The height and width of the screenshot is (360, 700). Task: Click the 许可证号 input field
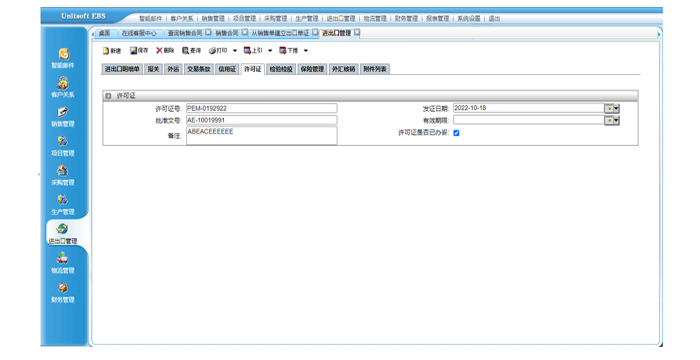point(262,109)
